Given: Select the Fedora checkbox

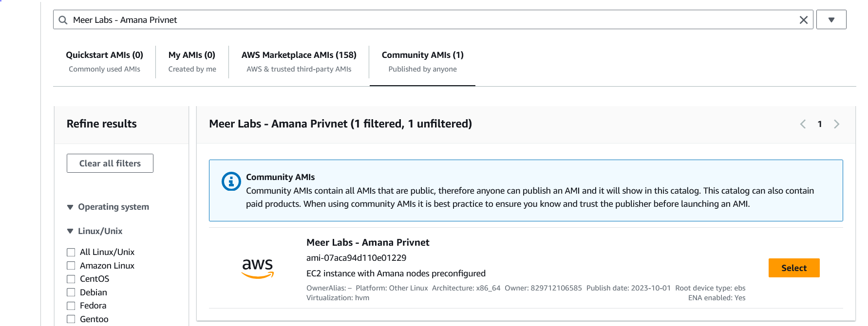Looking at the screenshot, I should pyautogui.click(x=71, y=306).
